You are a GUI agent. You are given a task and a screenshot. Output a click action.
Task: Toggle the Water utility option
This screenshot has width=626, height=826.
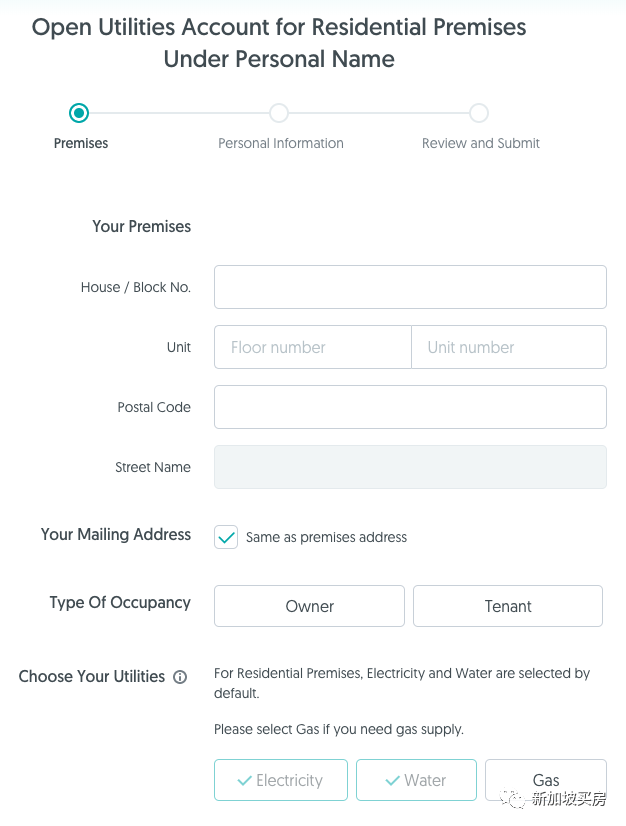(416, 780)
